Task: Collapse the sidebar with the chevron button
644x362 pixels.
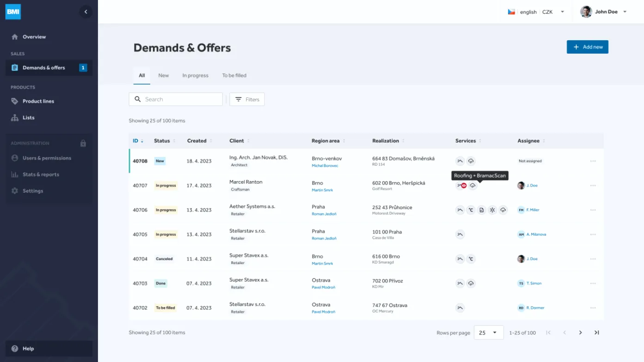Action: pyautogui.click(x=86, y=12)
